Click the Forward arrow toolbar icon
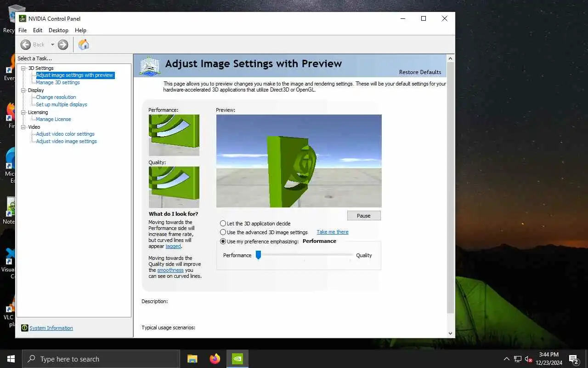588x368 pixels. [63, 45]
